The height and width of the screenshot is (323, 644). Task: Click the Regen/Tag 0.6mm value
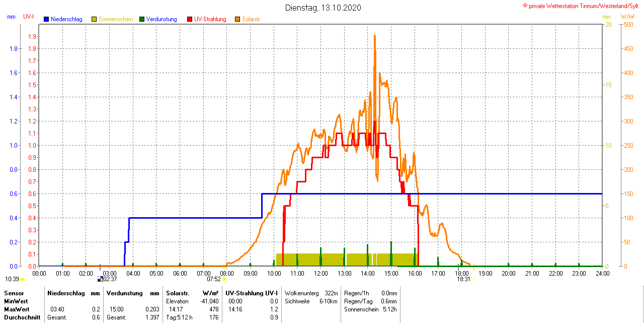pyautogui.click(x=389, y=301)
